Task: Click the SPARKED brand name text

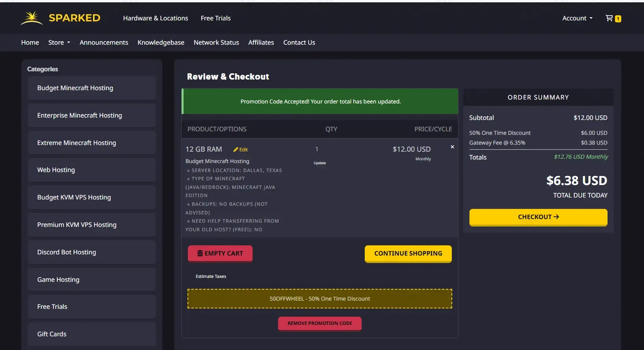Action: click(75, 18)
